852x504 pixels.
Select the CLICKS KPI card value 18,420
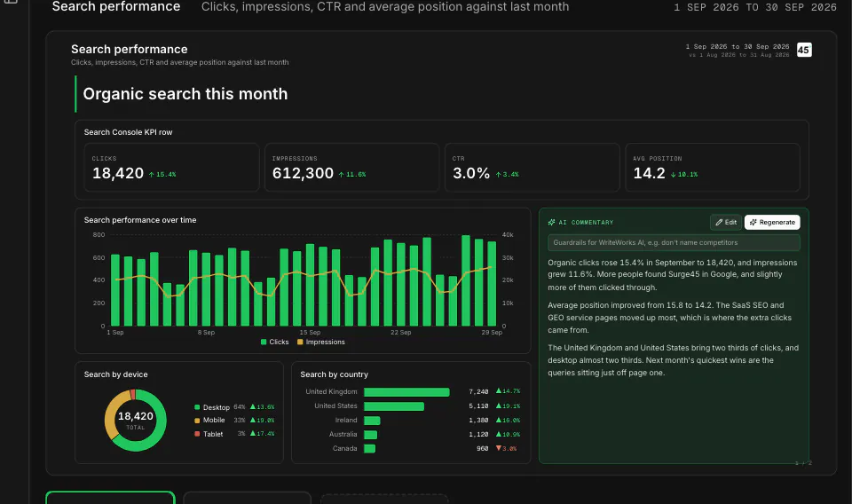click(x=118, y=173)
